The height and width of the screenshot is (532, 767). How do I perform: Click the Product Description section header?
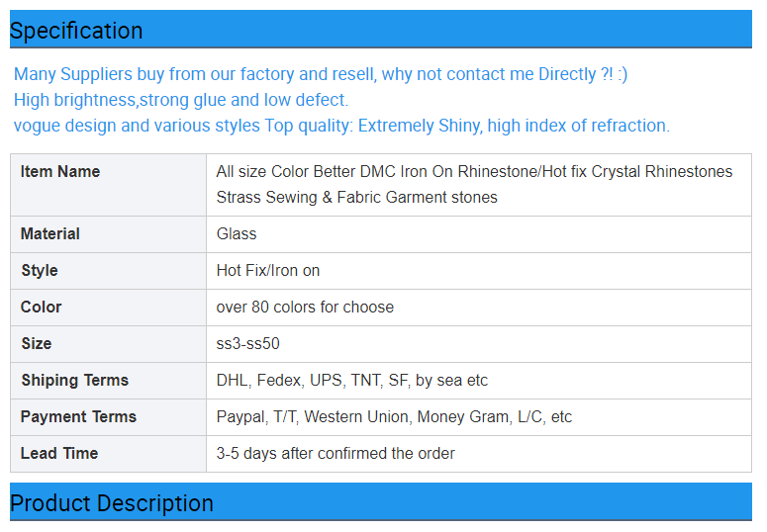(x=381, y=502)
